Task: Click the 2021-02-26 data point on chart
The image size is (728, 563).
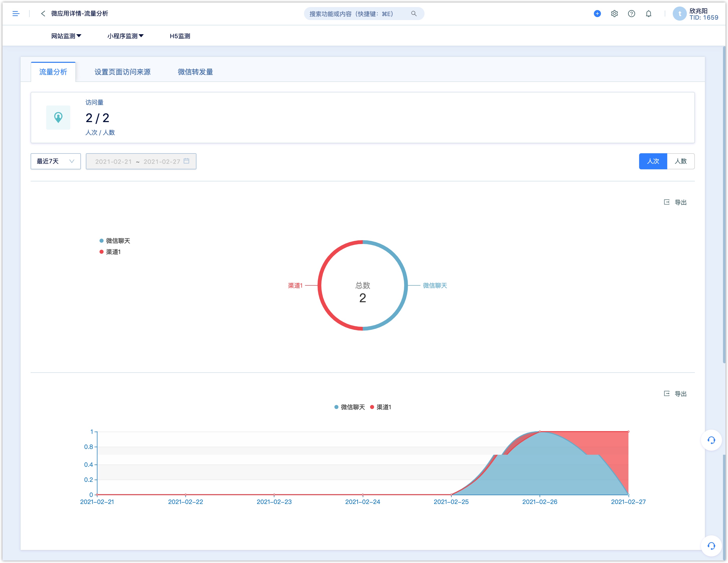Action: [x=540, y=432]
